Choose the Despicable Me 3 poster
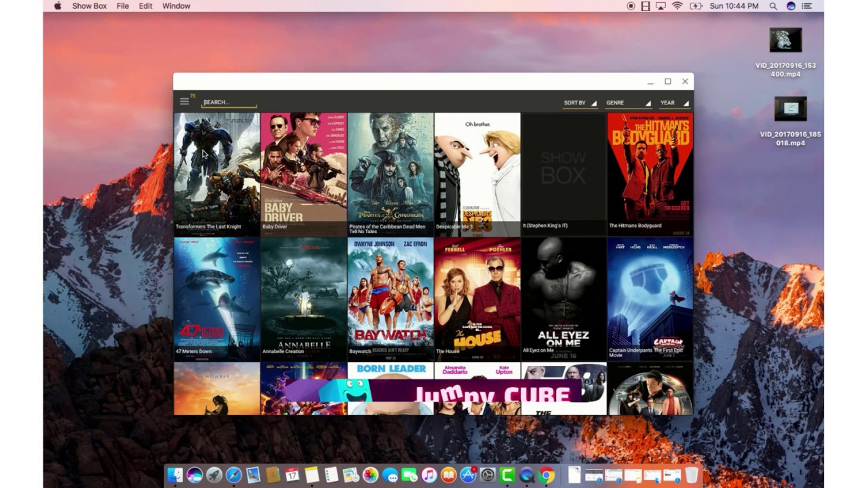The height and width of the screenshot is (488, 868). pyautogui.click(x=477, y=174)
